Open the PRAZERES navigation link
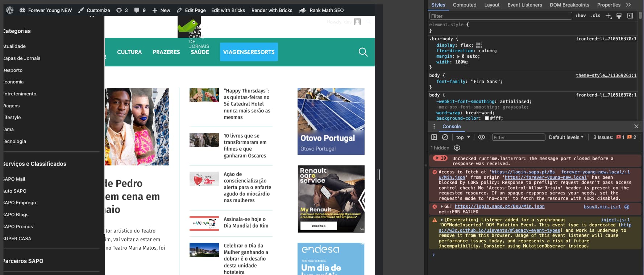 pyautogui.click(x=166, y=52)
